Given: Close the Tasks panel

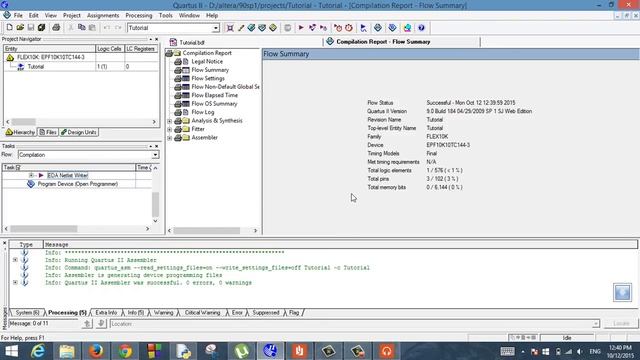Looking at the screenshot, I should pyautogui.click(x=157, y=146).
